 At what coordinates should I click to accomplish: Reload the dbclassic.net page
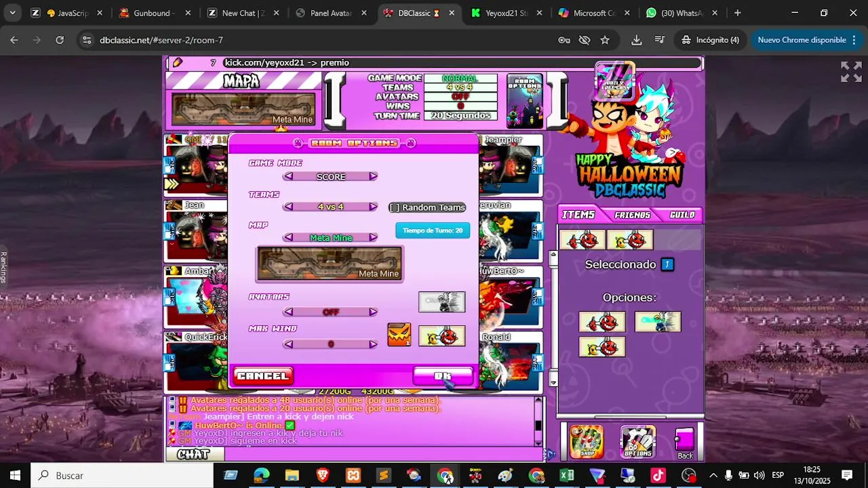(x=60, y=40)
